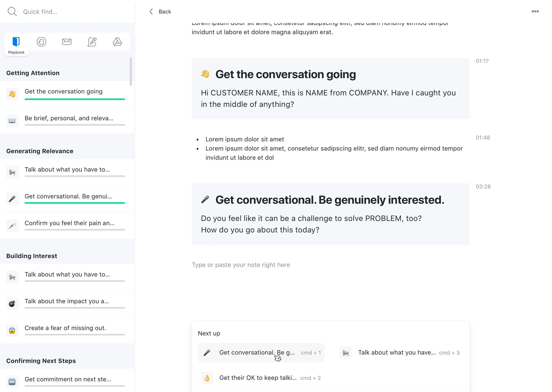Click the note field 'Type or paste your note'

tap(241, 265)
